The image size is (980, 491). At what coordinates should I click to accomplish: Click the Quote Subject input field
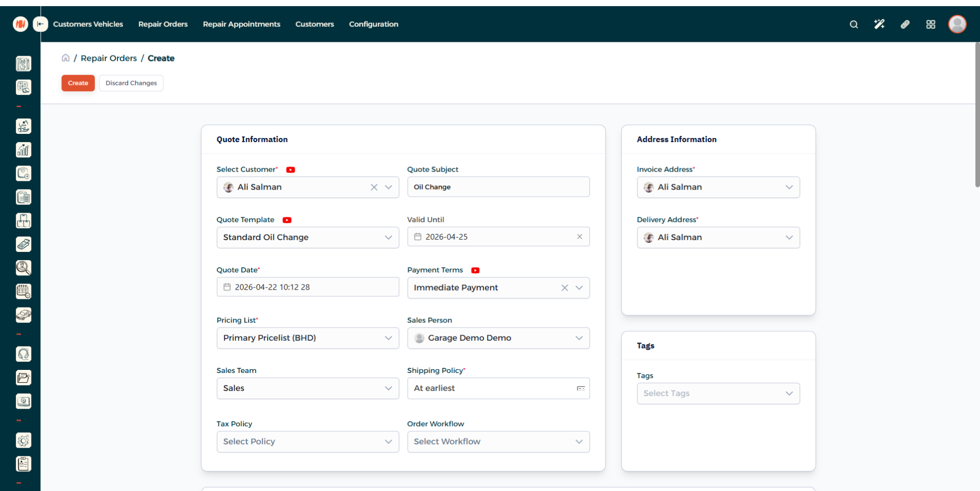[x=498, y=187]
